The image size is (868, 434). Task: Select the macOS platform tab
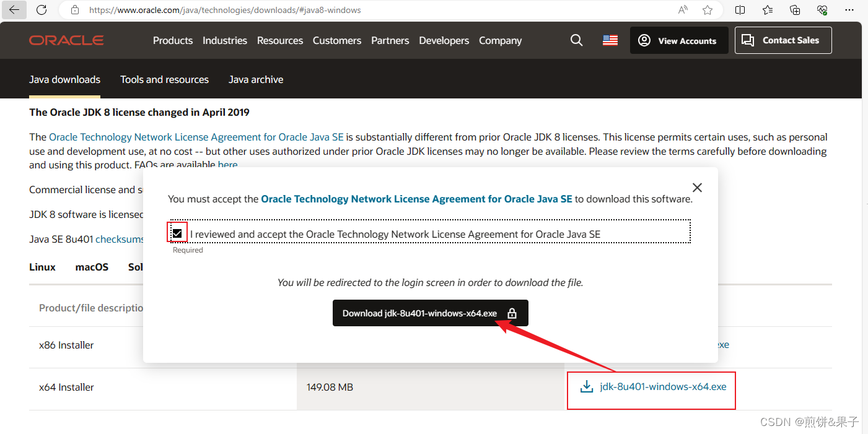[92, 267]
